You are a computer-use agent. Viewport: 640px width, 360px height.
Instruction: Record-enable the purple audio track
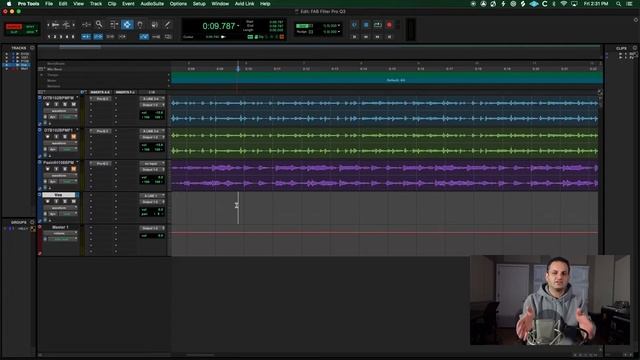[47, 169]
